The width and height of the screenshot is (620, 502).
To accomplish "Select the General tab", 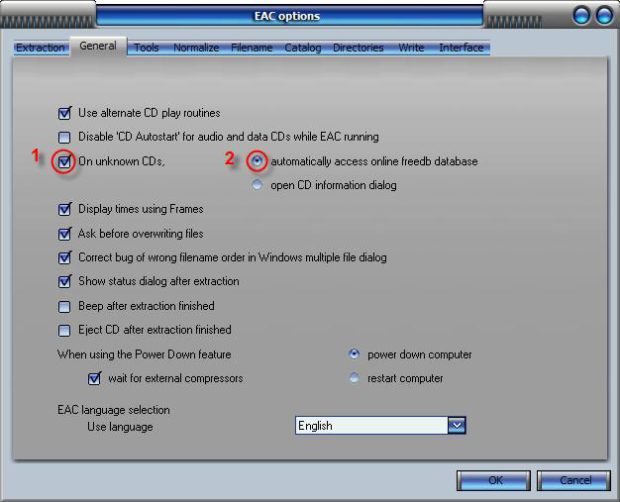I will tap(98, 46).
